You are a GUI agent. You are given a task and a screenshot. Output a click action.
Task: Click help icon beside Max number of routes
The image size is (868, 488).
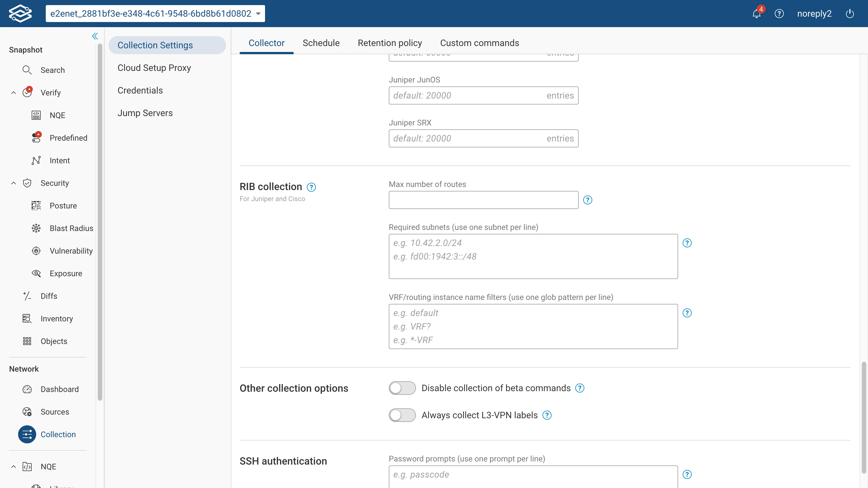tap(587, 200)
